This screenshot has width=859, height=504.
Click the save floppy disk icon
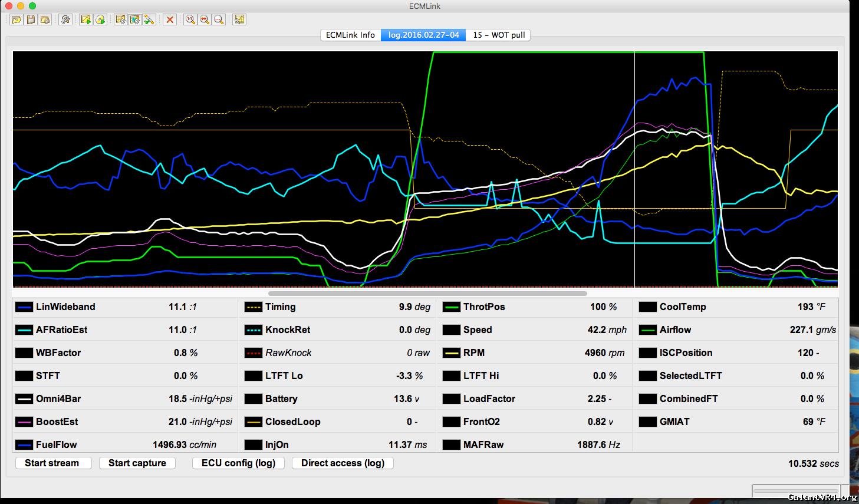point(31,19)
